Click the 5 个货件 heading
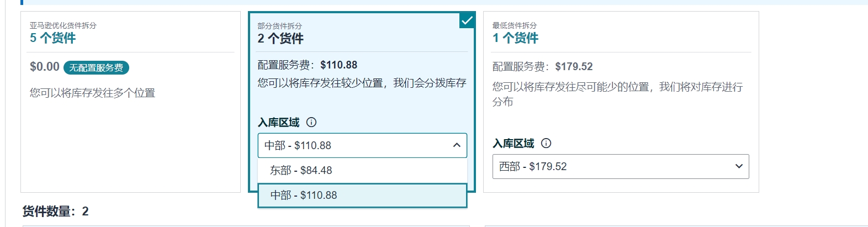 click(x=53, y=38)
